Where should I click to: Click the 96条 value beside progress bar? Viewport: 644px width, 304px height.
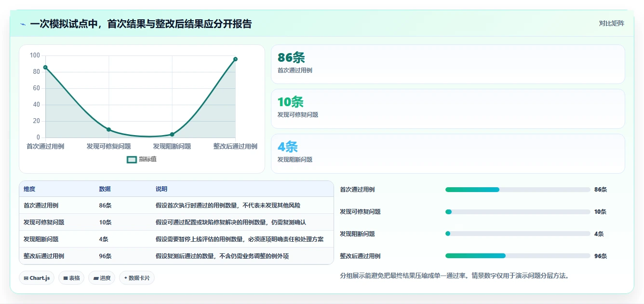click(601, 256)
